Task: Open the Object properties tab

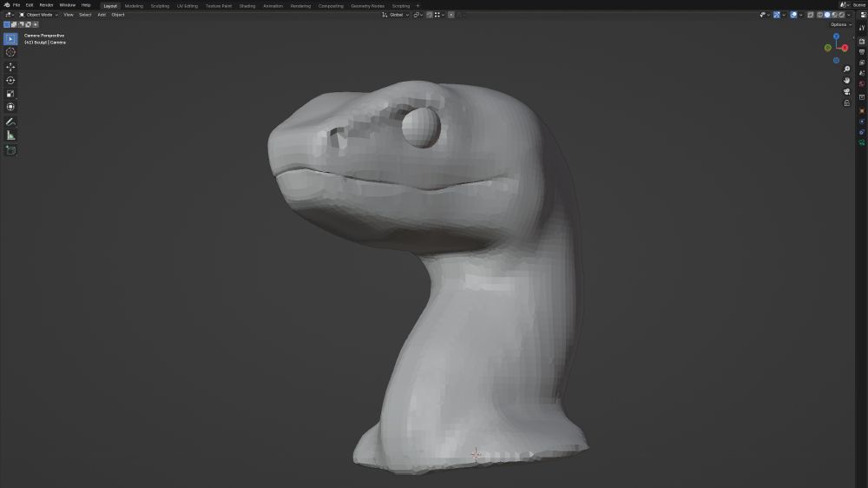Action: (x=862, y=111)
